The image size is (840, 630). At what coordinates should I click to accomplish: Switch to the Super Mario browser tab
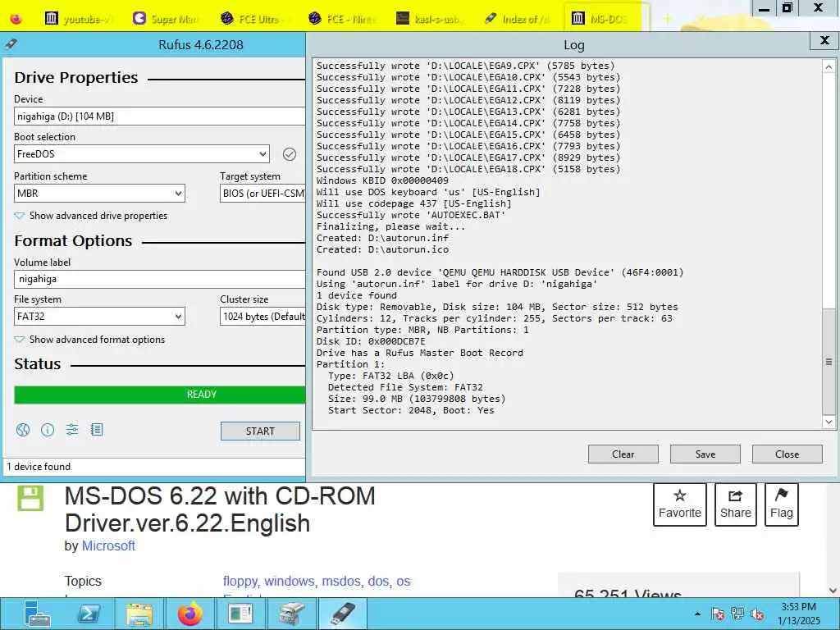166,19
